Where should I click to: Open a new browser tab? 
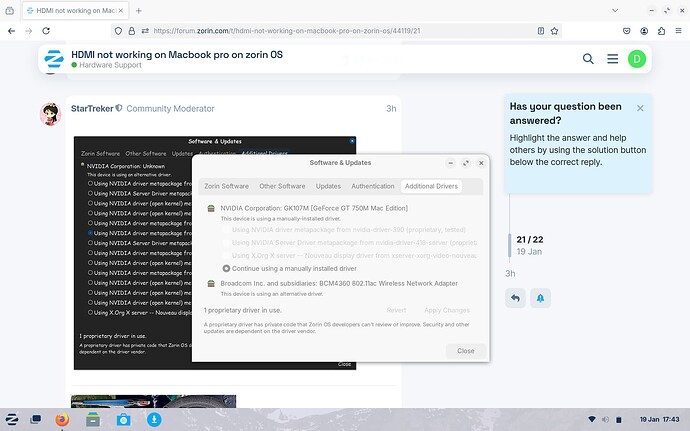(x=139, y=11)
